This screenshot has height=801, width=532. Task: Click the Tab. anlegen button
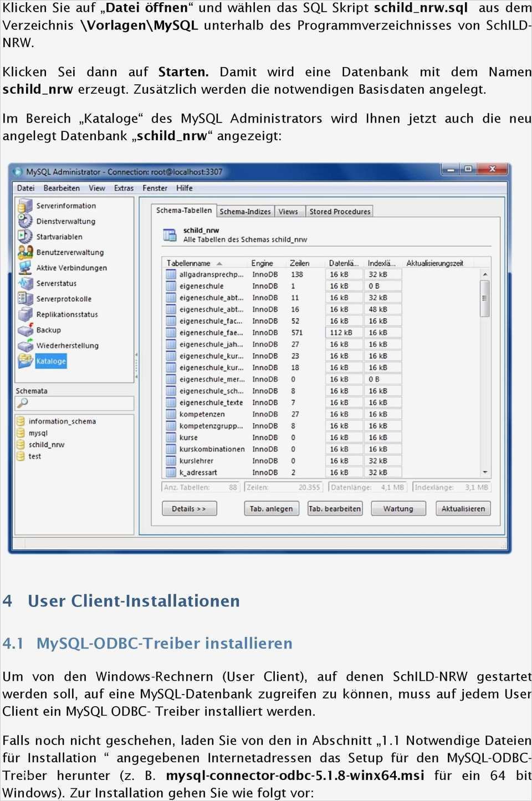coord(272,509)
